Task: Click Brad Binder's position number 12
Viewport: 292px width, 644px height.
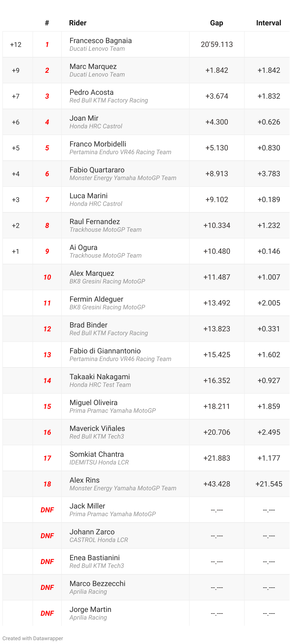Action: pyautogui.click(x=47, y=329)
